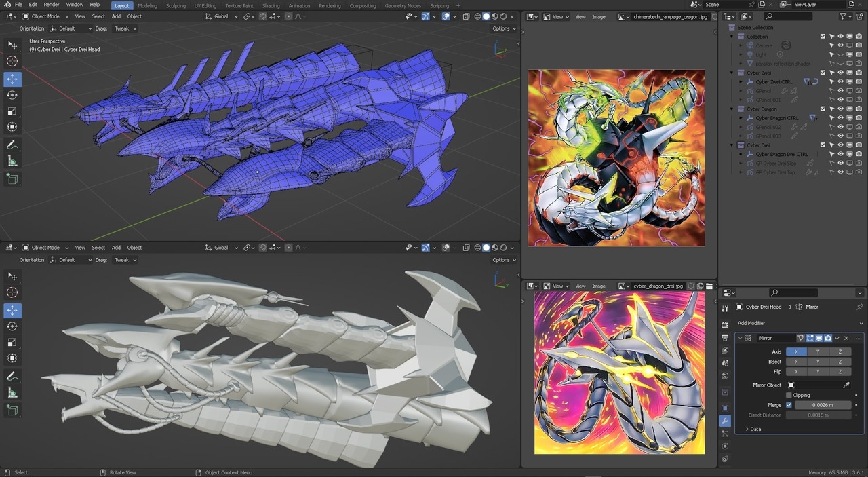Open the outliner filter dropdown
Image resolution: width=868 pixels, height=477 pixels.
click(x=845, y=16)
